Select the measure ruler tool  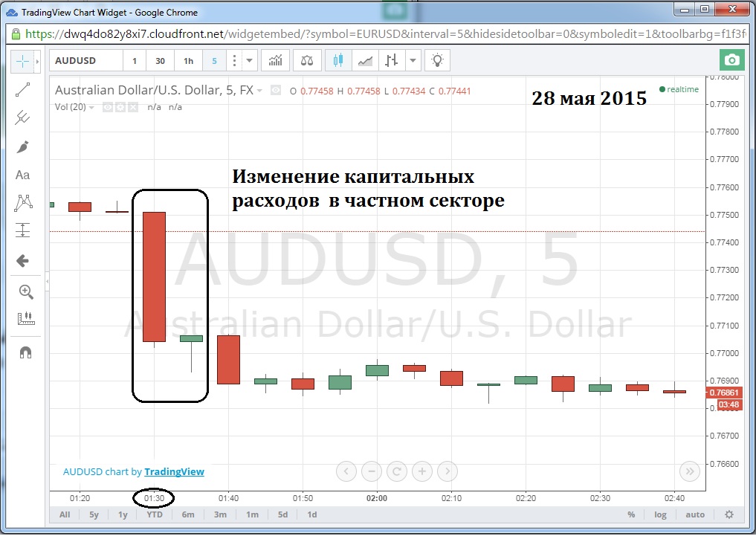(x=26, y=318)
